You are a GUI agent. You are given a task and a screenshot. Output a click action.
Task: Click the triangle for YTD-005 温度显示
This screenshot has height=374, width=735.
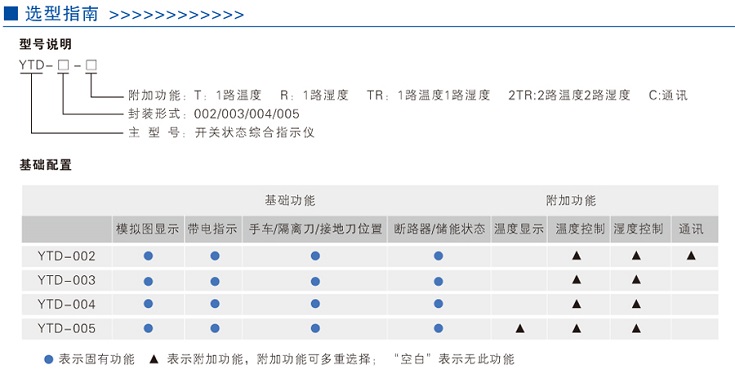(520, 329)
